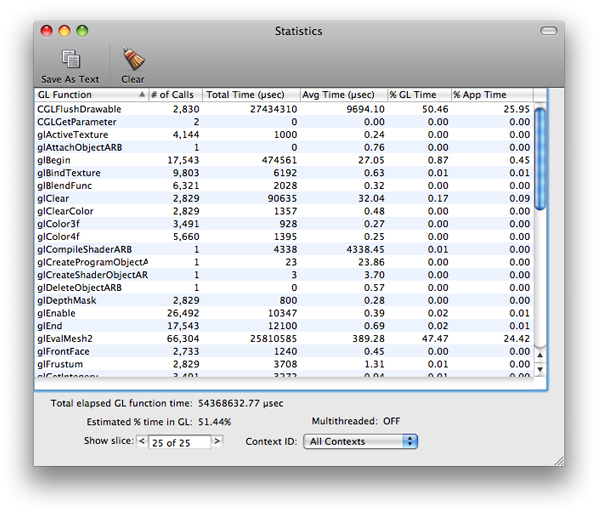Click estimated GL time 51.44%
The image size is (598, 513).
[x=215, y=422]
